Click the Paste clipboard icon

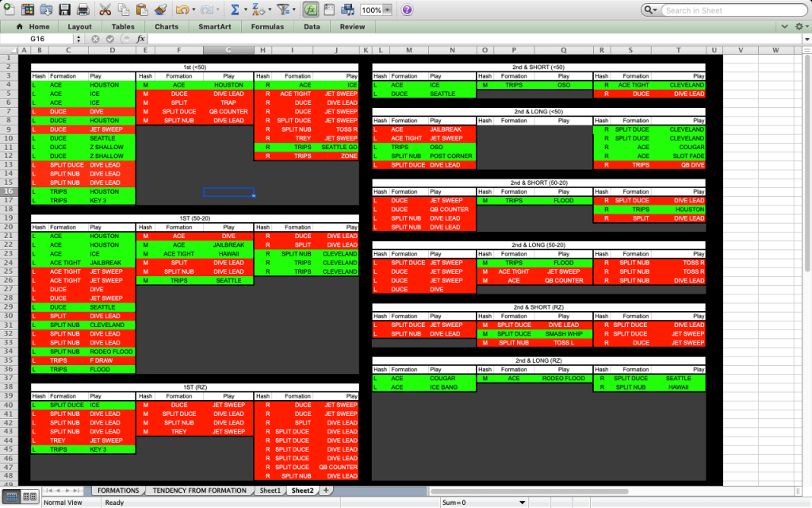142,10
